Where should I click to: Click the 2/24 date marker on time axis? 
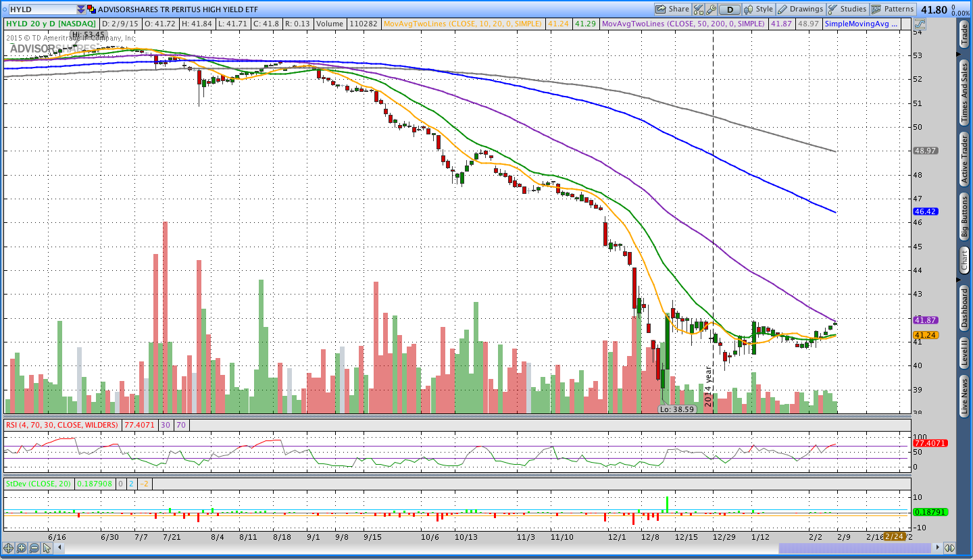895,536
